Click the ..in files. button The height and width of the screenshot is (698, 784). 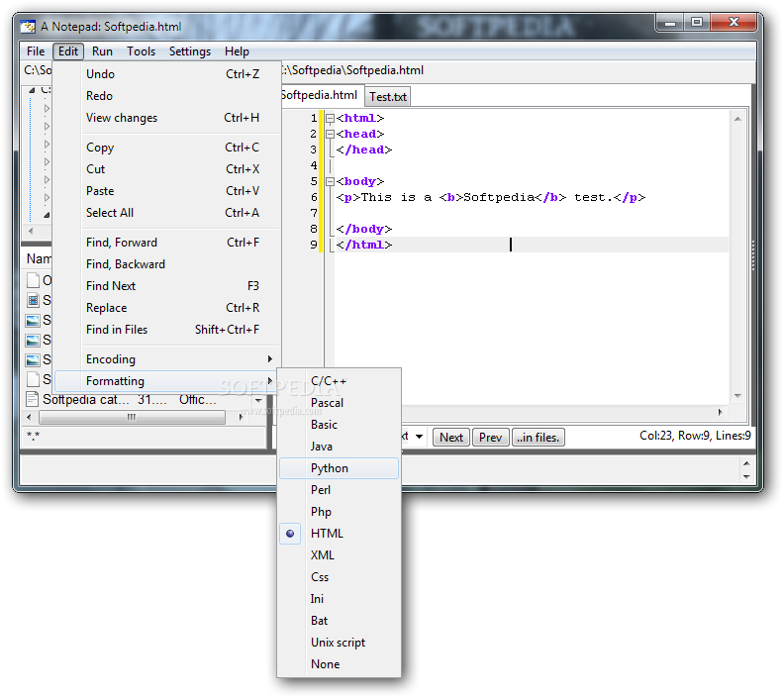tap(538, 438)
